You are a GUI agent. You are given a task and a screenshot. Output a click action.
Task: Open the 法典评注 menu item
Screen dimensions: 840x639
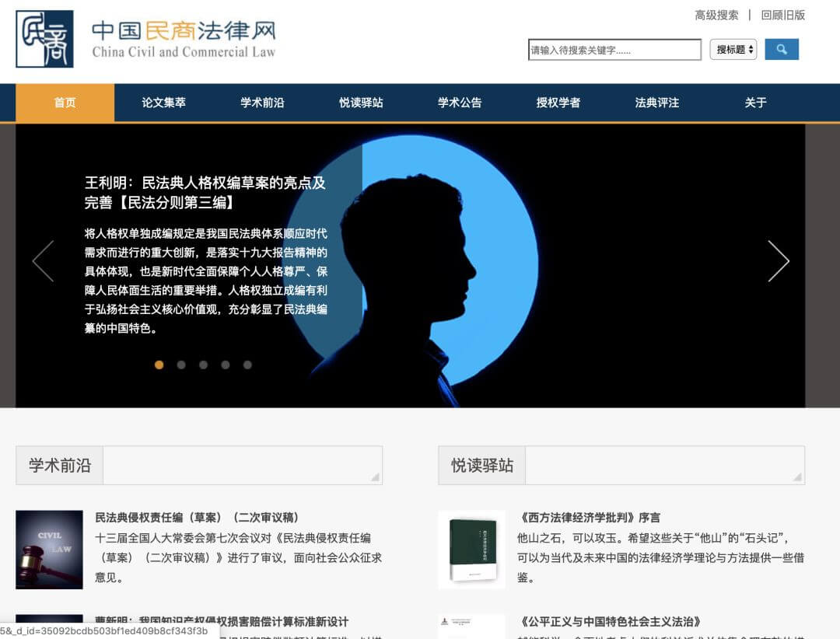tap(657, 102)
